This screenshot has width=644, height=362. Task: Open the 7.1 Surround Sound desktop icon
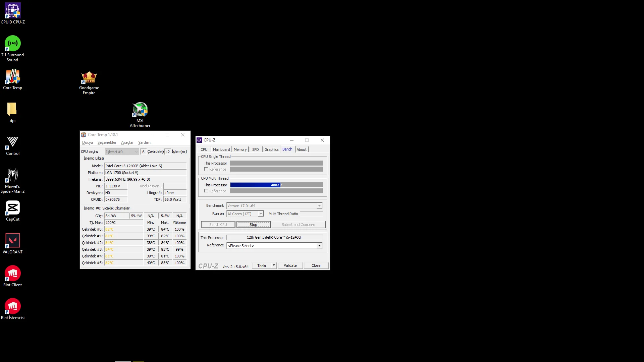pos(13,44)
